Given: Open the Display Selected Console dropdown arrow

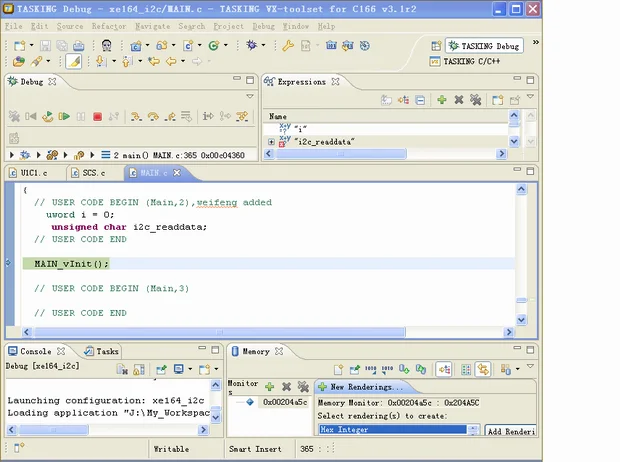Looking at the screenshot, I should (x=190, y=369).
